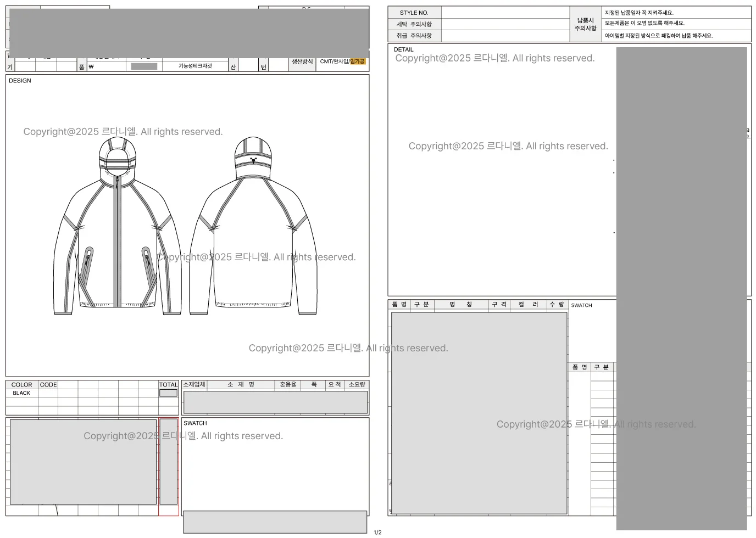Click the empty STYLE NO. field
756x538 pixels.
pyautogui.click(x=505, y=13)
